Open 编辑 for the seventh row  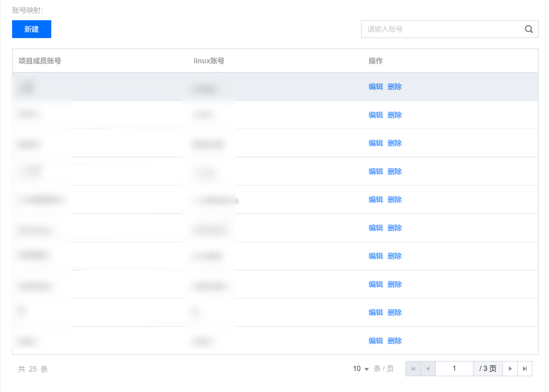376,256
